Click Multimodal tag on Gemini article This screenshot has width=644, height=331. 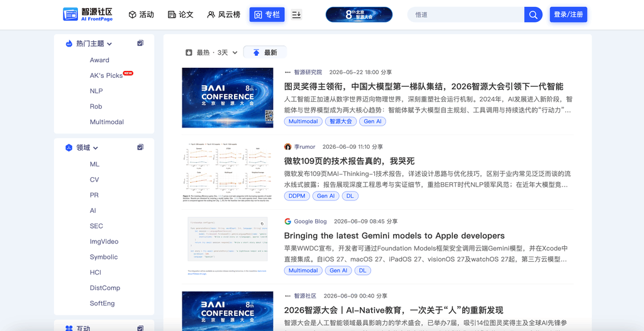click(x=303, y=271)
